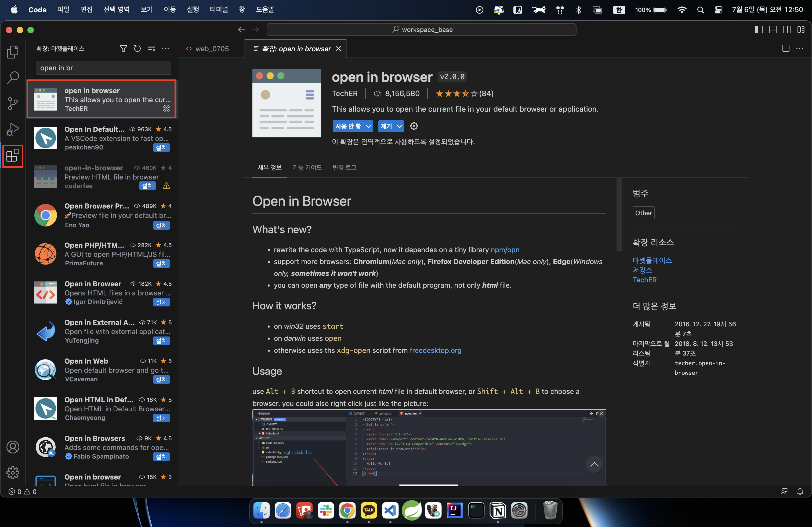Install the Open In Default Browser extension
Viewport: 812px width, 527px height.
click(x=161, y=148)
